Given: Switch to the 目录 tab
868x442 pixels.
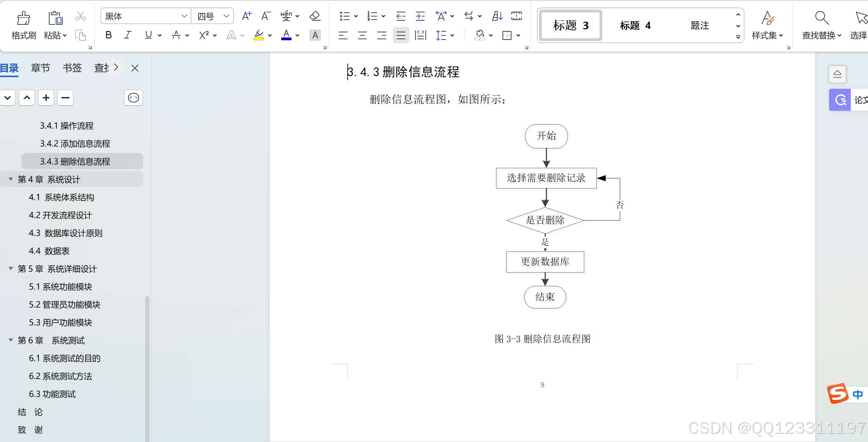Looking at the screenshot, I should tap(9, 68).
